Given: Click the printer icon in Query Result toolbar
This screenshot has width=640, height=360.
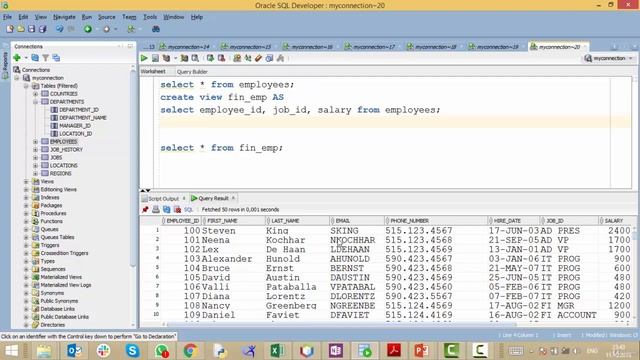Looking at the screenshot, I should (x=156, y=209).
